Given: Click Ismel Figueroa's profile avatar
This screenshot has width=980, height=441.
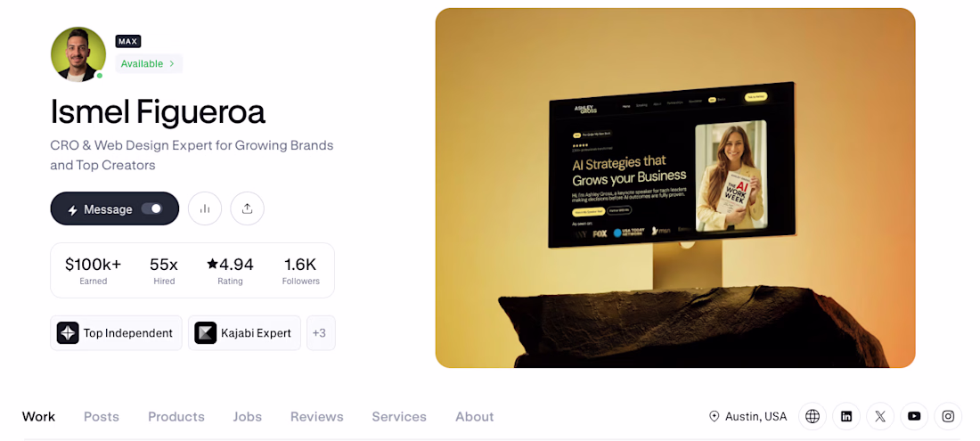Looking at the screenshot, I should (78, 54).
